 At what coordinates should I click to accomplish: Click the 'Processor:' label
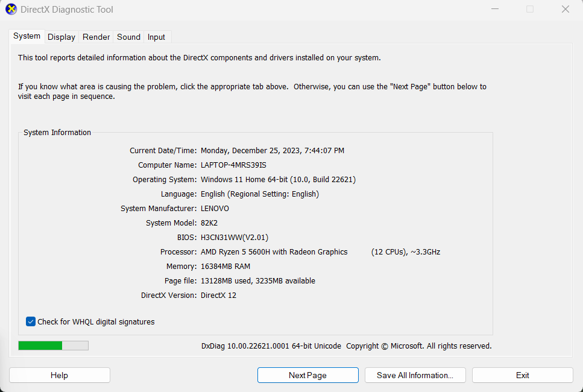tap(178, 252)
